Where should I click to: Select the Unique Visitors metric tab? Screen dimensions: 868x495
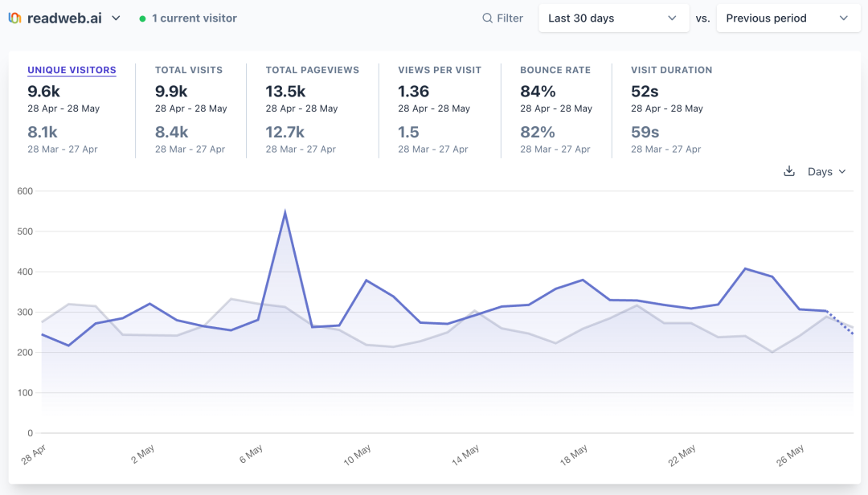point(72,70)
